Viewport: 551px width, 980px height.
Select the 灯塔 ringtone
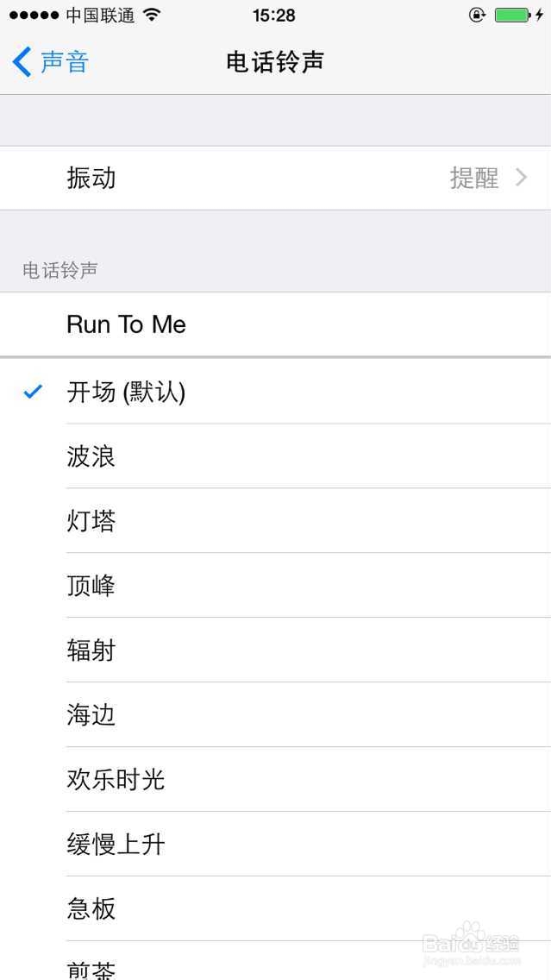point(276,521)
